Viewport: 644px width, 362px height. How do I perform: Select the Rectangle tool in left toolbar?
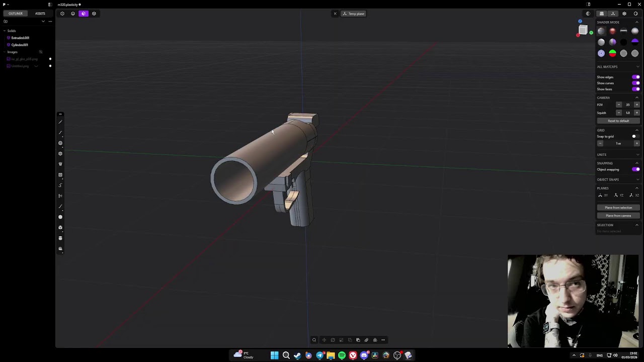60,175
